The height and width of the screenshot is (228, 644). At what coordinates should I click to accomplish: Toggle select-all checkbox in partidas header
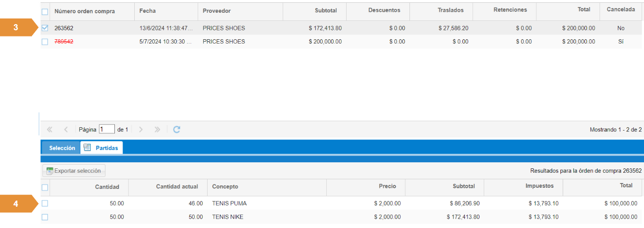tap(45, 187)
